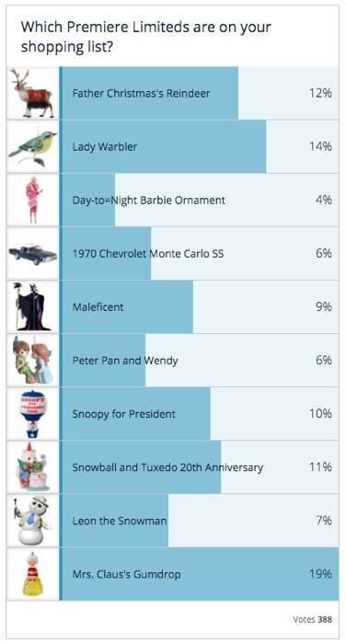Select the Leon the Snowman image
346x644 pixels.
(x=32, y=521)
